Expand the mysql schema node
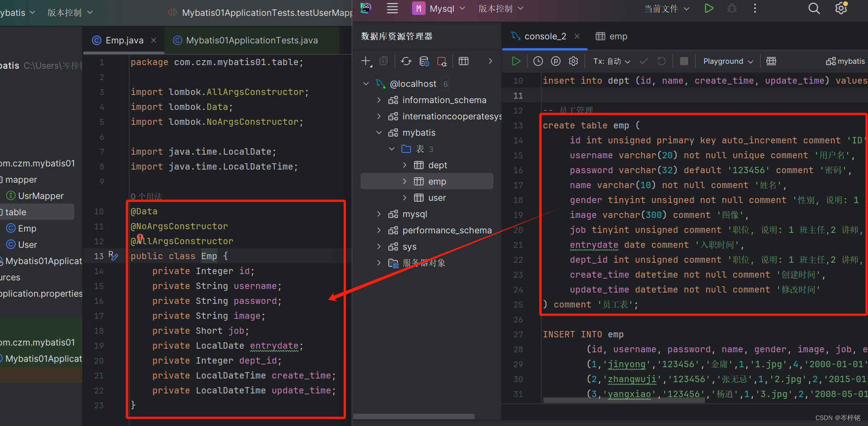The image size is (868, 426). tap(379, 213)
